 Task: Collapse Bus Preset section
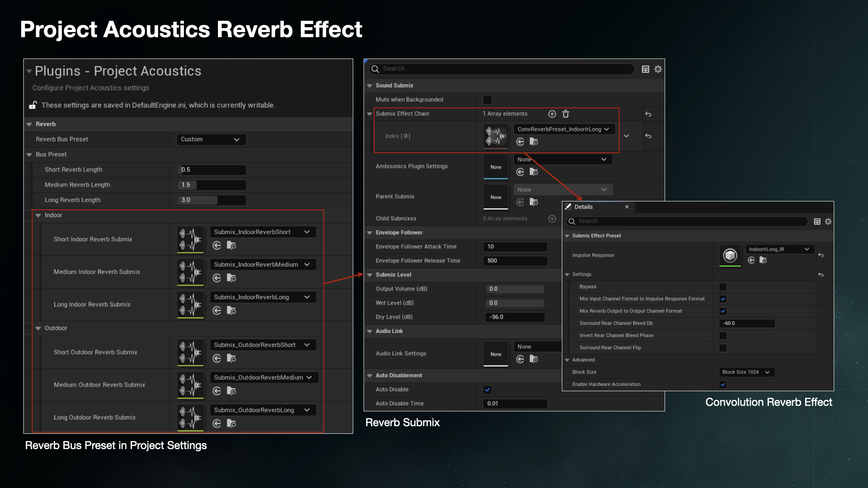click(29, 155)
